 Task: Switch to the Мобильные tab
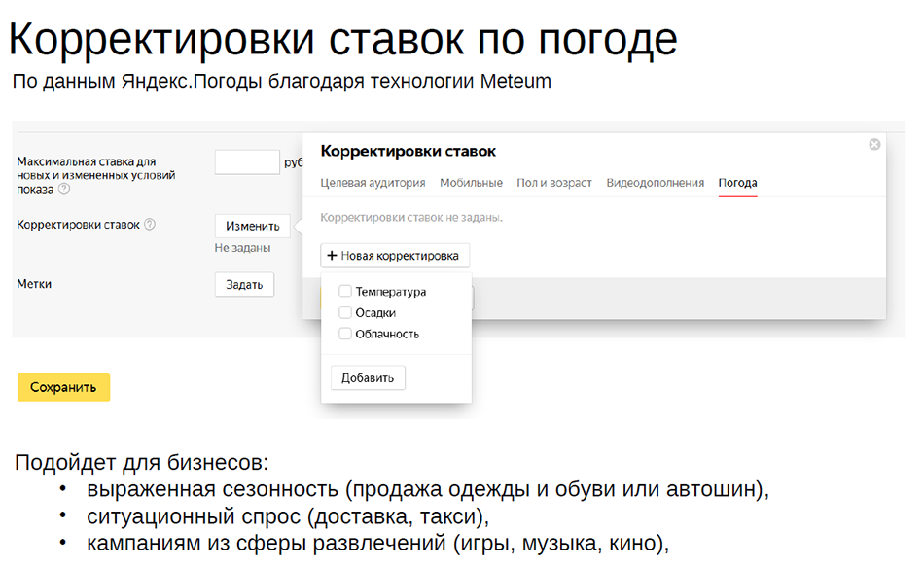[x=471, y=183]
